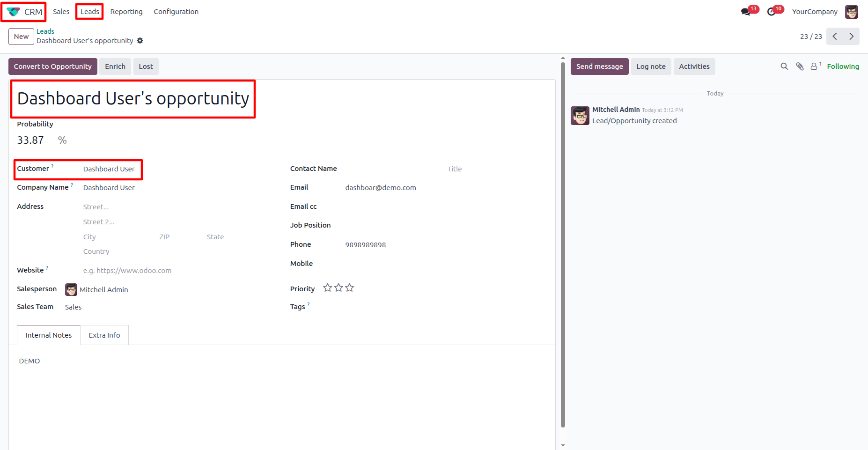Open attachments via paperclip icon
This screenshot has width=868, height=450.
[800, 66]
